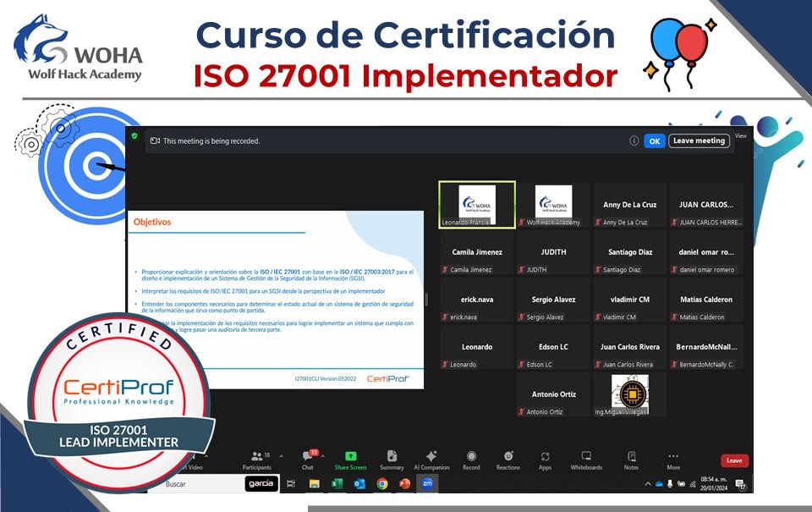Open the View layout menu
This screenshot has height=512, width=812.
coord(741,135)
